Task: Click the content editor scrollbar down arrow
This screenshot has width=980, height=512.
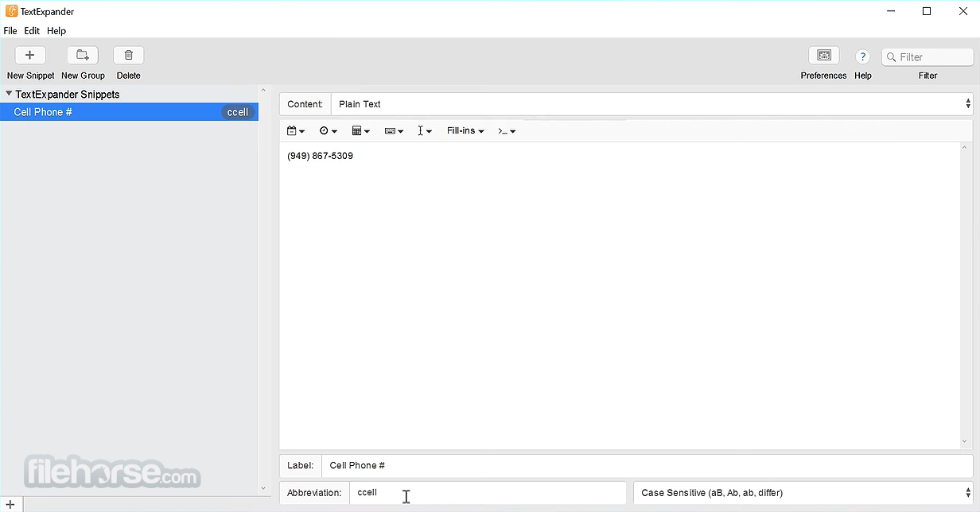Action: tap(966, 442)
